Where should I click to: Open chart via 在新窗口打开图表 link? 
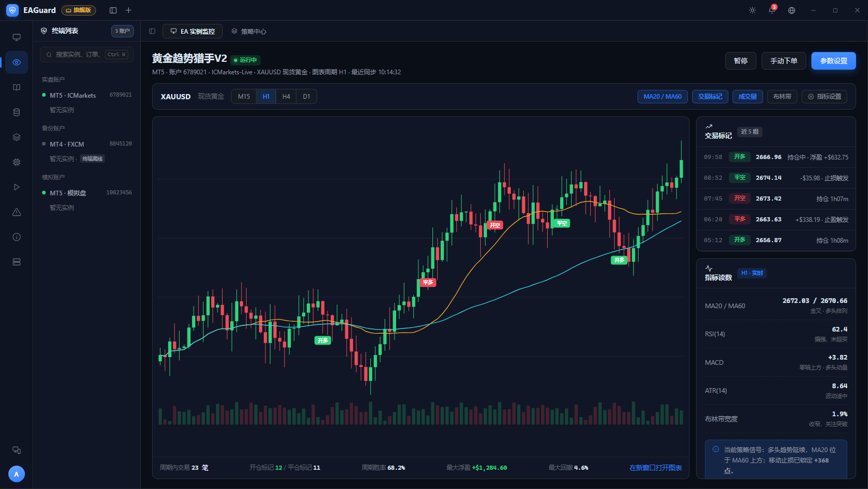(656, 468)
